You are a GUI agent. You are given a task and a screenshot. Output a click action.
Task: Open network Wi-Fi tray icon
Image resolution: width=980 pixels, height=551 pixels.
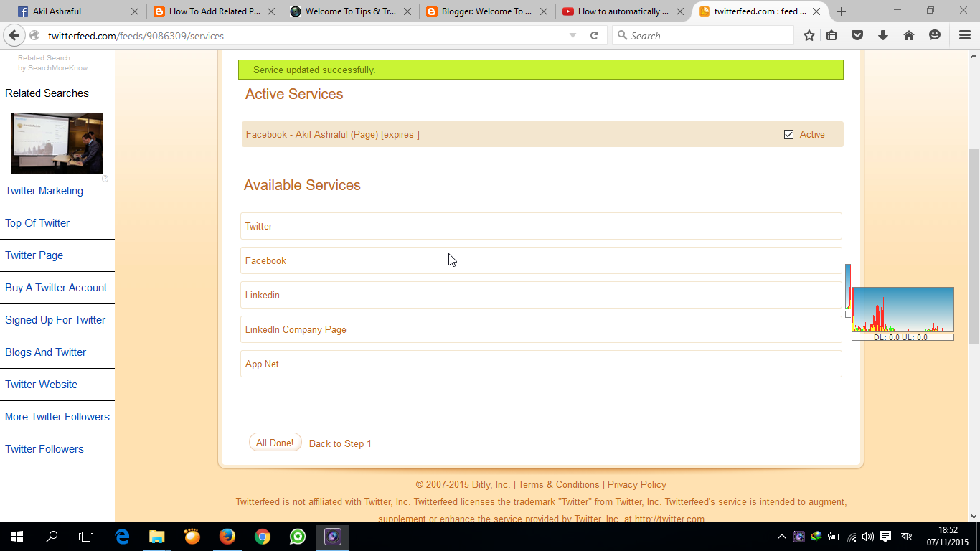click(x=852, y=537)
